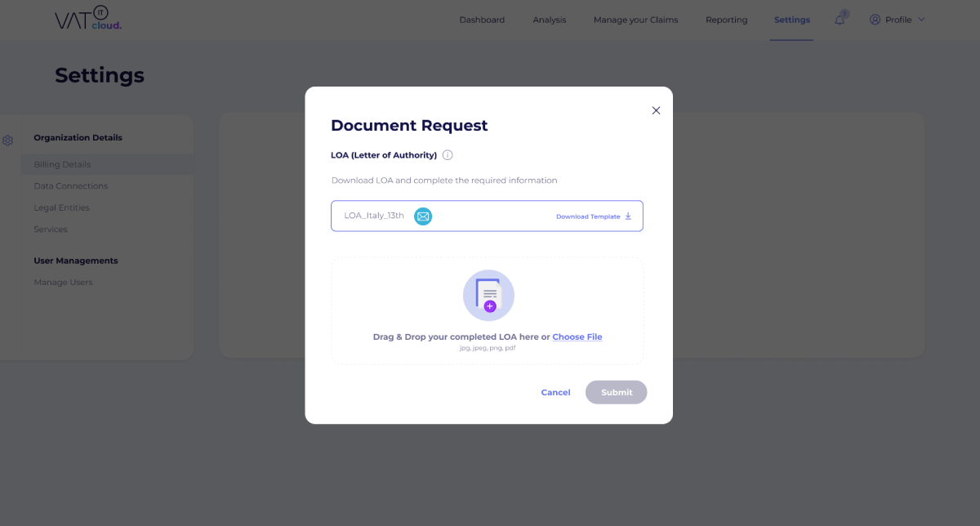This screenshot has height=526, width=980.
Task: Click the VAT IT cloud logo
Action: [88, 20]
